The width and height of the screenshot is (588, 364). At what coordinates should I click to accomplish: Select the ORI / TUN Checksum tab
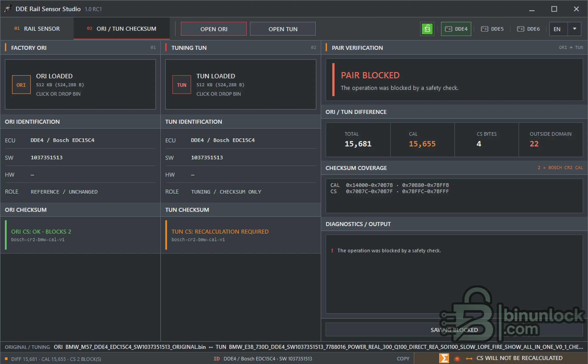pyautogui.click(x=121, y=29)
